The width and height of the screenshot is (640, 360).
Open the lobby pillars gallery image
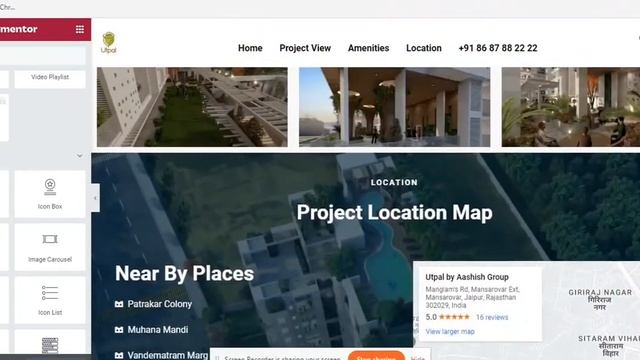[394, 107]
